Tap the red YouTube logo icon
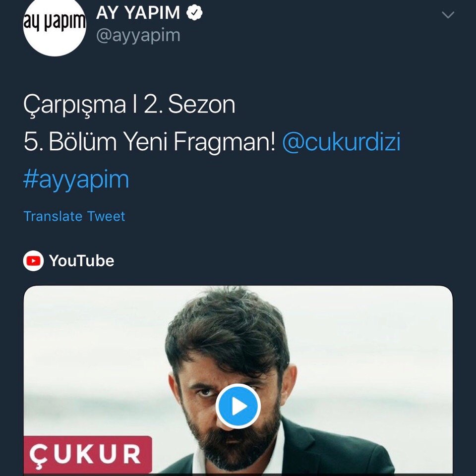Screen dimensions: 476x476 33,261
